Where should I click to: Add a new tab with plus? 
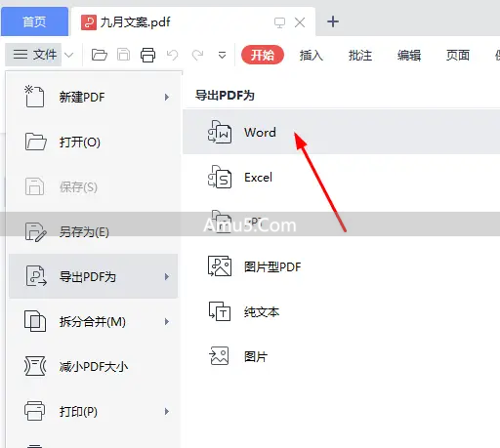pyautogui.click(x=333, y=21)
